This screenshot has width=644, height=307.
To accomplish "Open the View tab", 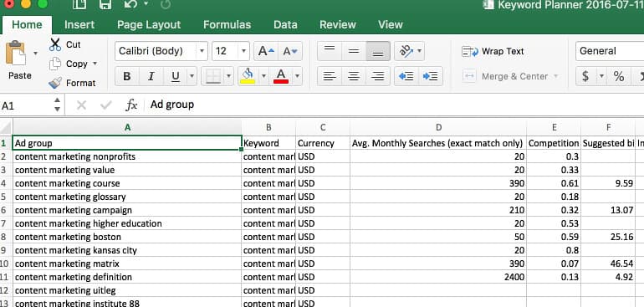I will point(391,24).
